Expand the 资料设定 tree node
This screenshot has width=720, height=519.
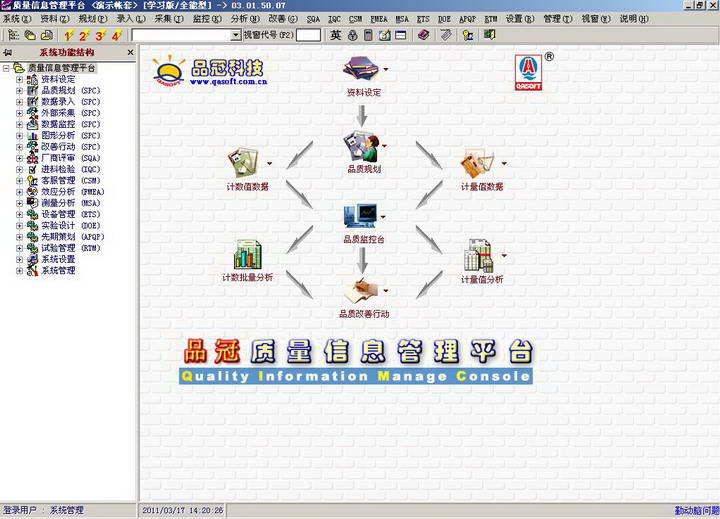[x=19, y=79]
